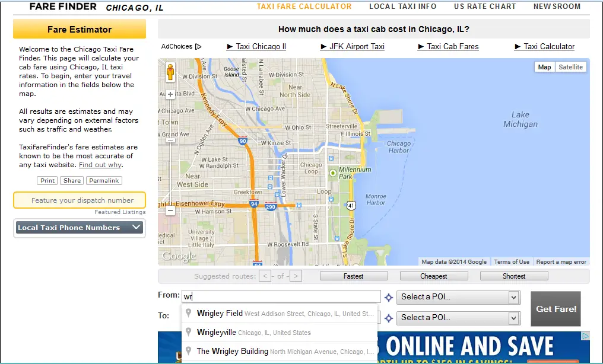The image size is (603, 364).
Task: Choose Wrigley Field autocomplete suggestion
Action: (x=280, y=314)
